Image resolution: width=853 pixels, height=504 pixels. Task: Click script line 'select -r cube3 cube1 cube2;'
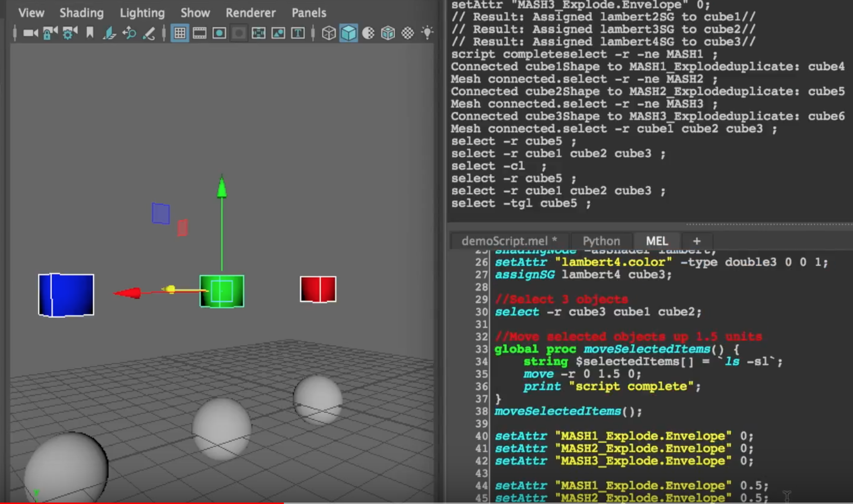click(x=598, y=312)
